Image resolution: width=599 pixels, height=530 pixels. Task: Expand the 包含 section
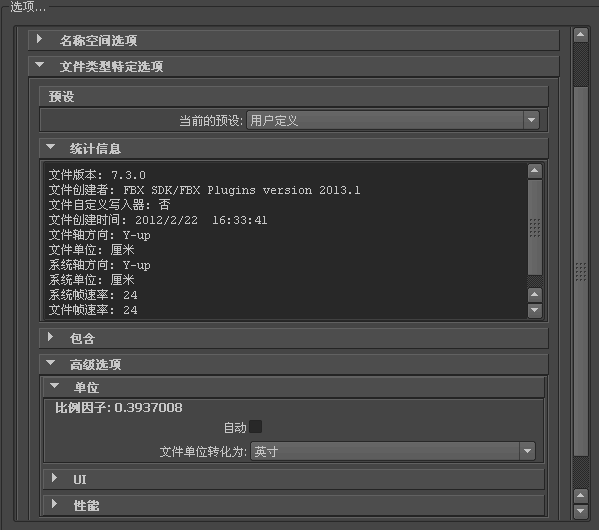(x=293, y=338)
